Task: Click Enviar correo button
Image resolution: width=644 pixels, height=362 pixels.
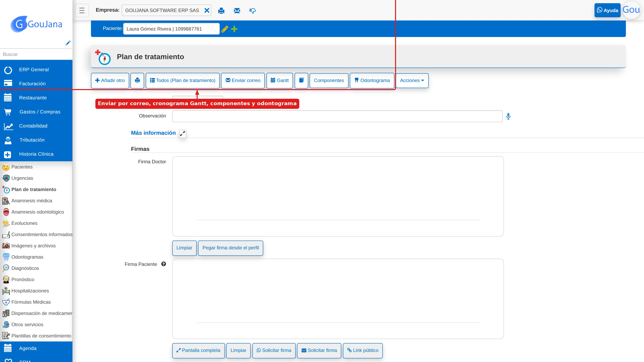Action: [243, 80]
